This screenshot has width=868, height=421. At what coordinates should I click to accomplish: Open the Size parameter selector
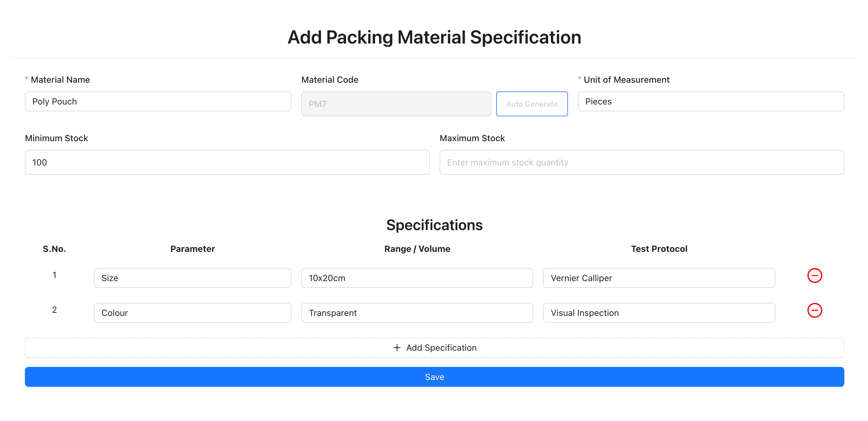tap(152, 278)
